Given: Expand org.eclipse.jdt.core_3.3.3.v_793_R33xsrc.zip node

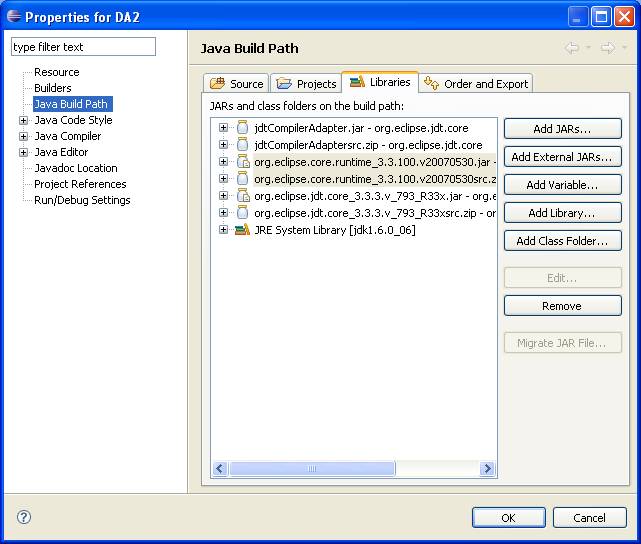Looking at the screenshot, I should coord(223,213).
